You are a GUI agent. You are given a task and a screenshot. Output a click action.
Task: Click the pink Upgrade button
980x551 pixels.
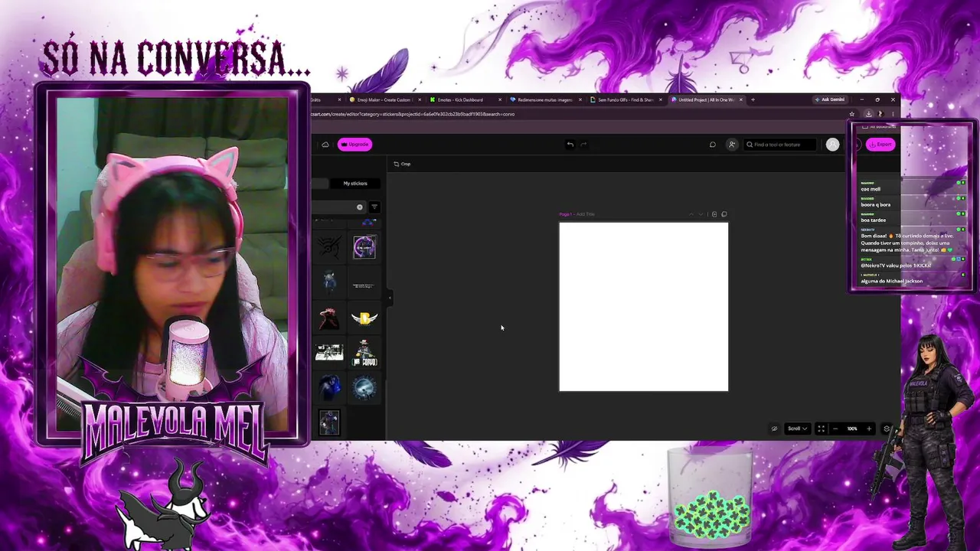tap(354, 144)
